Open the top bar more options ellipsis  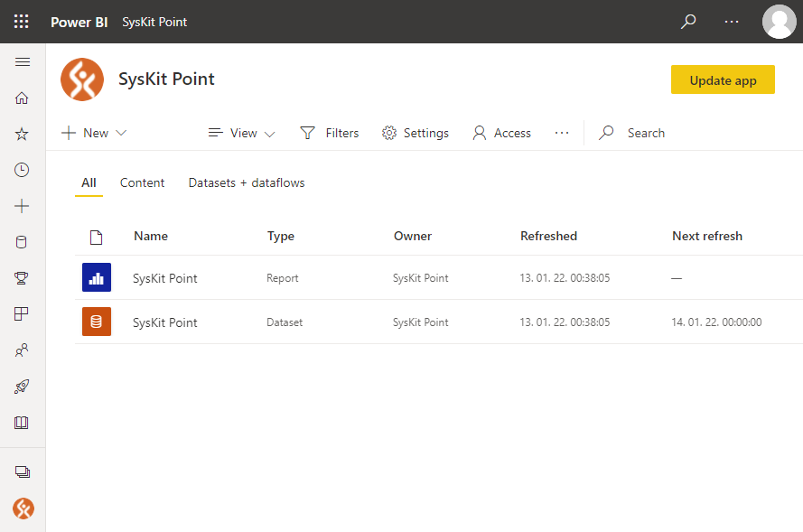tap(732, 22)
